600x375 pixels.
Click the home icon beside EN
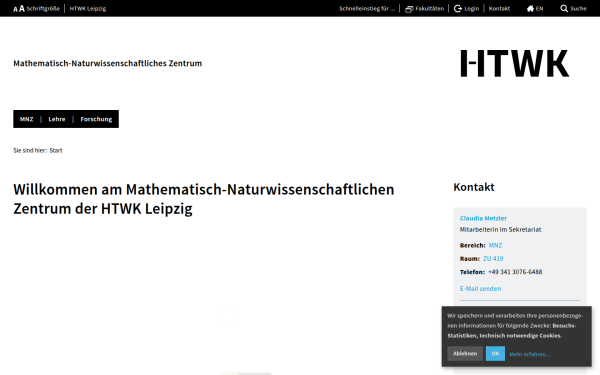(x=530, y=8)
